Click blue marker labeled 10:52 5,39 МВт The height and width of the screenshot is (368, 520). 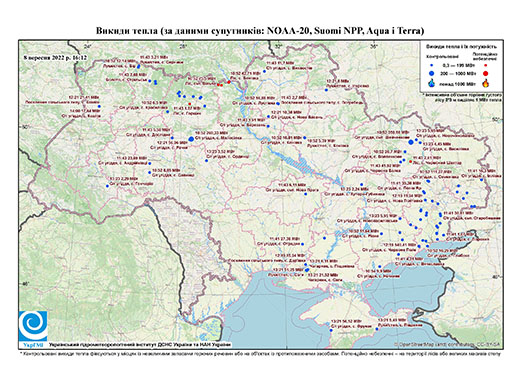click(304, 137)
